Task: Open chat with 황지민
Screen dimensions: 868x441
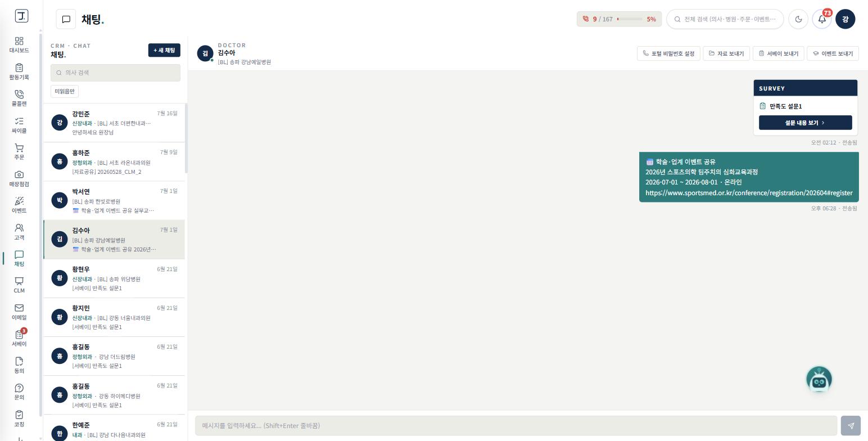Action: [x=114, y=317]
